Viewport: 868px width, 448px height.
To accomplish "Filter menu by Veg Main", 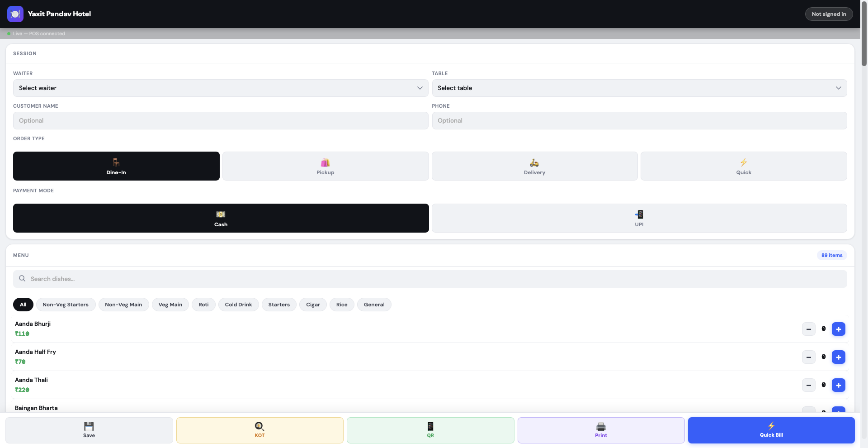I will tap(170, 305).
